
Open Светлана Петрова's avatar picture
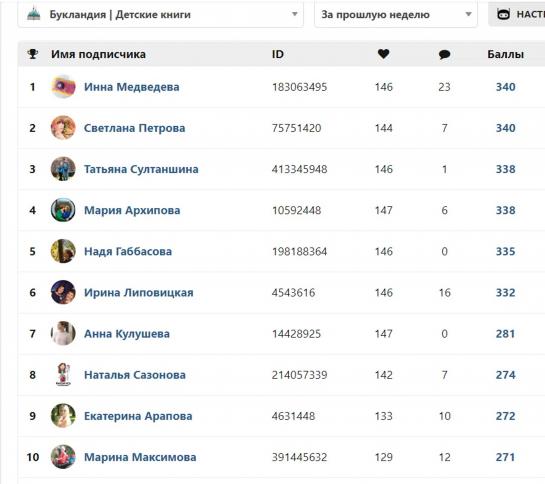63,128
